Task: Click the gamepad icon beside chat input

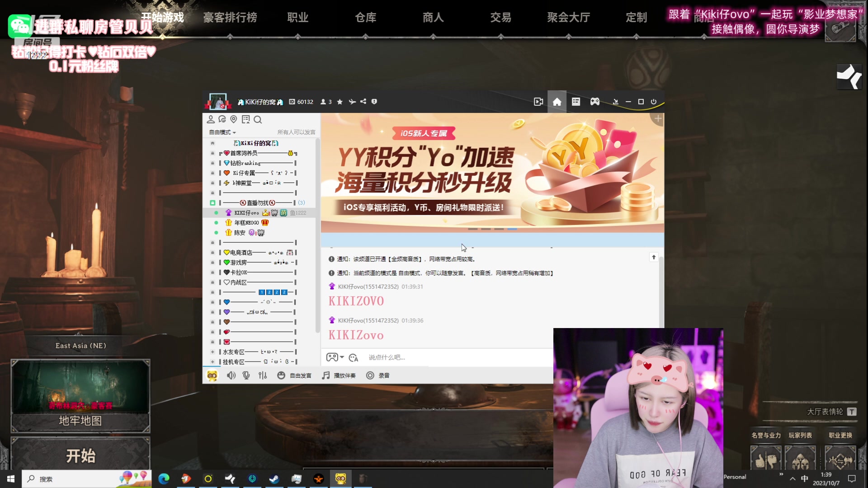Action: tap(332, 357)
